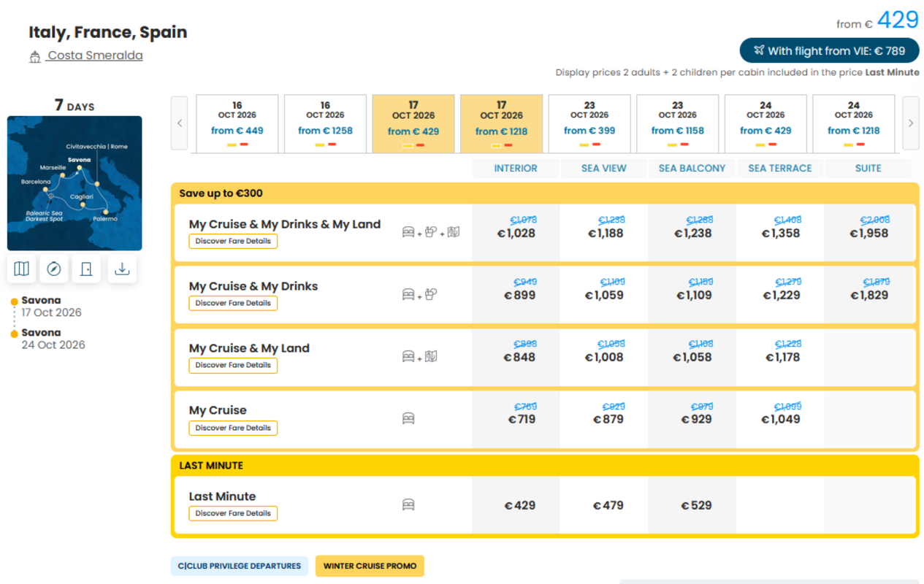Click the Winter Cruise Promo tag
Viewport: 924px width, 584px height.
pos(370,566)
